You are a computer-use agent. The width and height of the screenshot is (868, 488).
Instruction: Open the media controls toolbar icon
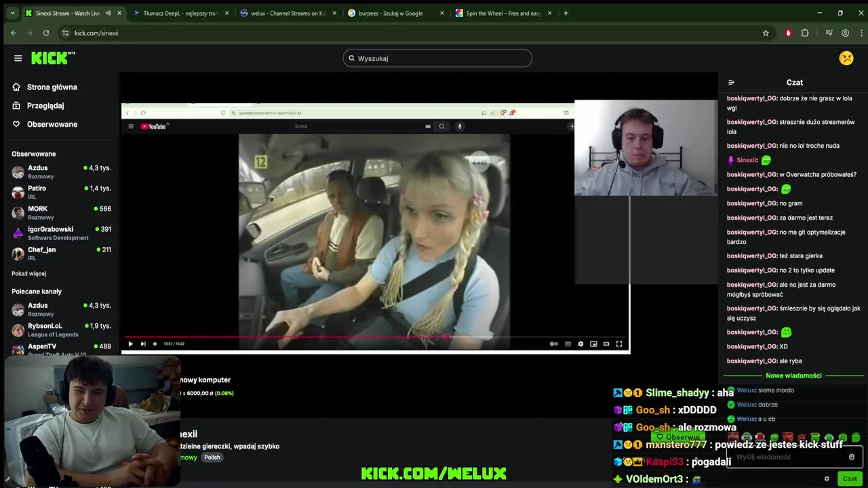click(x=829, y=33)
